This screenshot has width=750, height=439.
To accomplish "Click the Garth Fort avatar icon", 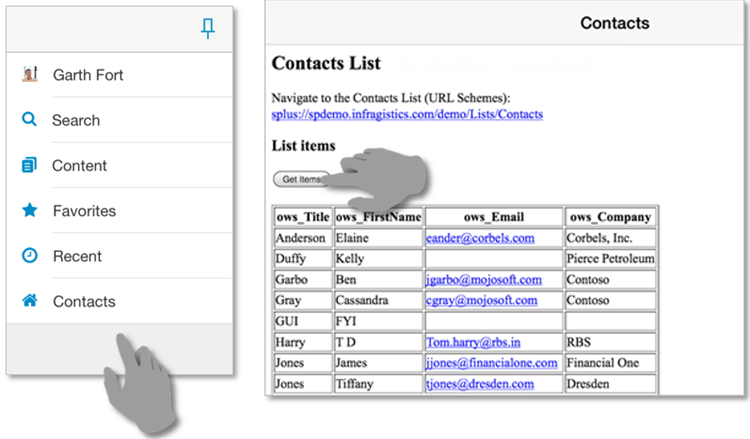I will (x=29, y=75).
